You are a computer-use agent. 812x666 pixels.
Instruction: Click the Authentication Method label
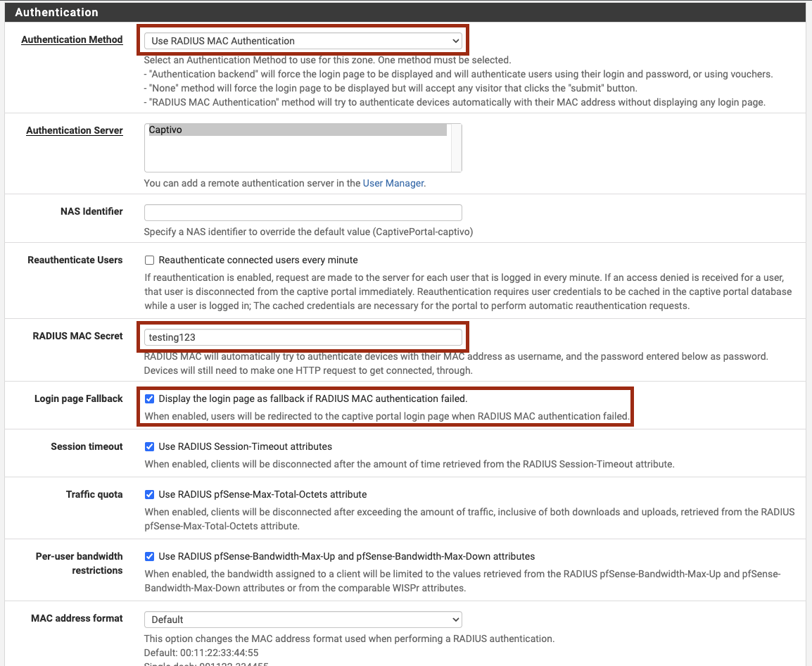[x=72, y=39]
